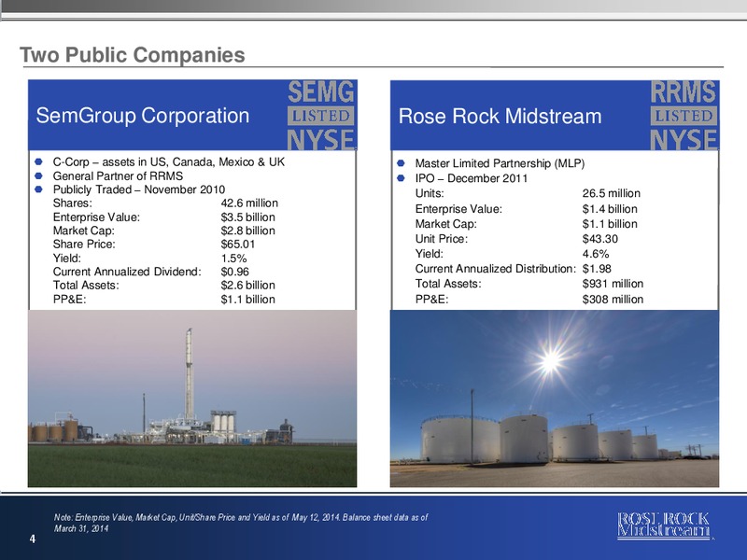Click the SEMG Listed NYSE logo
The width and height of the screenshot is (747, 560).
[x=321, y=115]
